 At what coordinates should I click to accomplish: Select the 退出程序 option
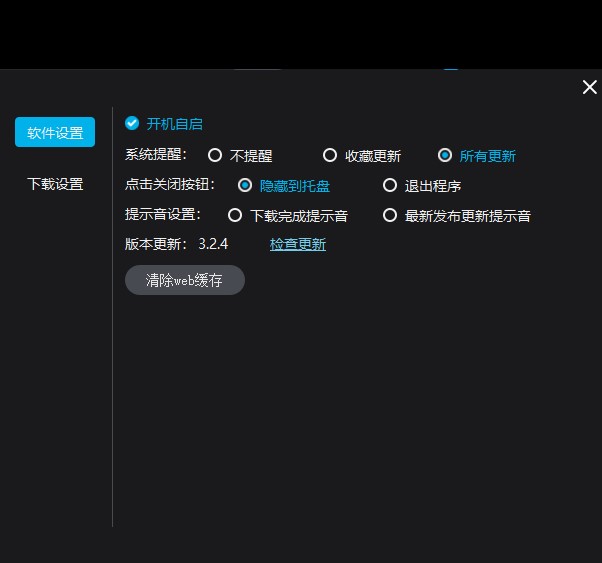[x=390, y=185]
